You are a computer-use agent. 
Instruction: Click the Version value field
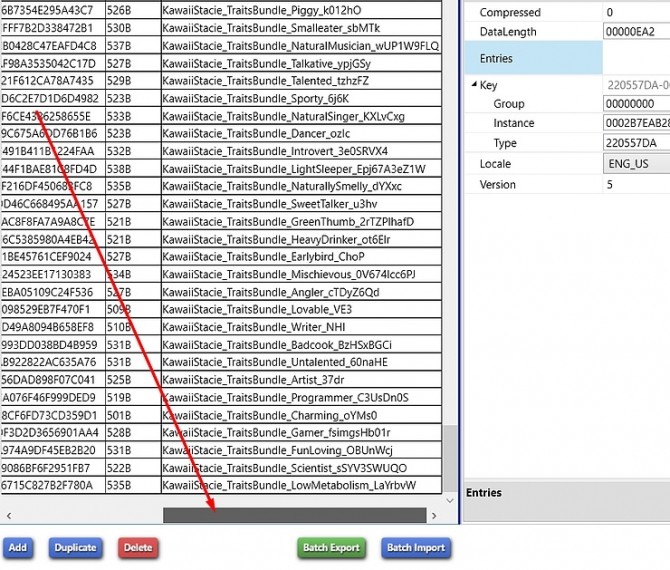click(636, 184)
